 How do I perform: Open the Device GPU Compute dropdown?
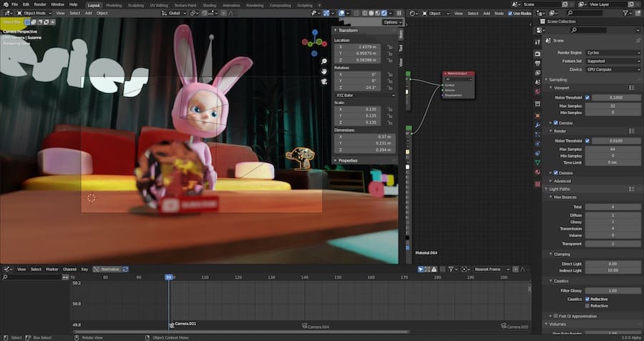pos(613,69)
